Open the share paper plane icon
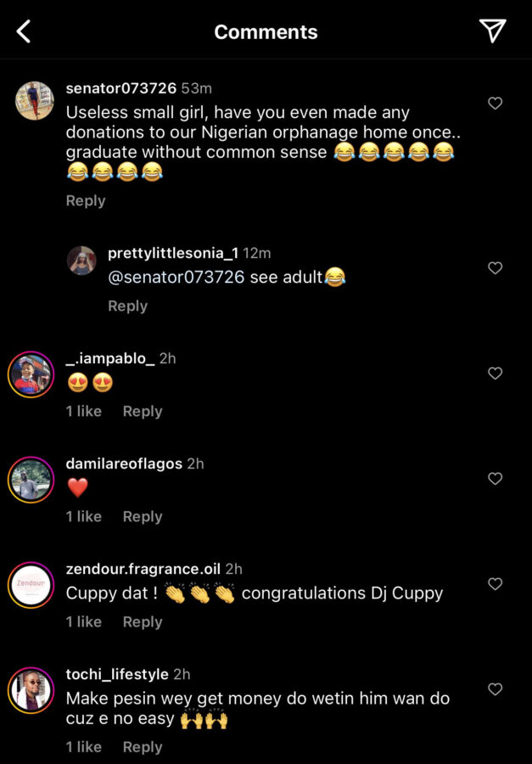 point(492,31)
